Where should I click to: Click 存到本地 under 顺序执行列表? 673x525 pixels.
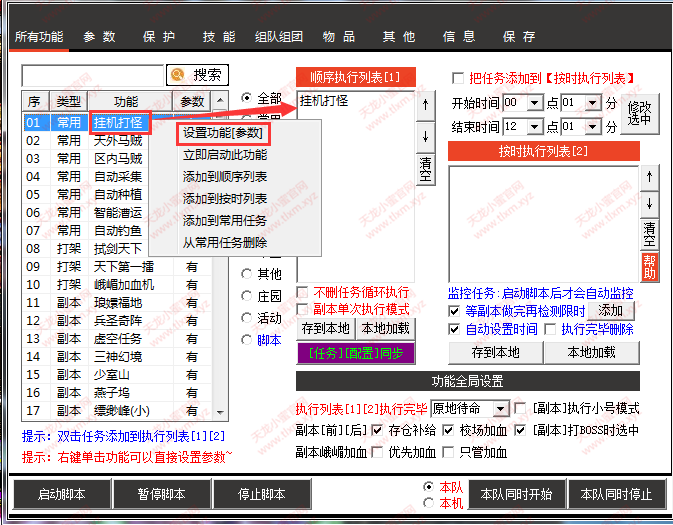click(326, 329)
